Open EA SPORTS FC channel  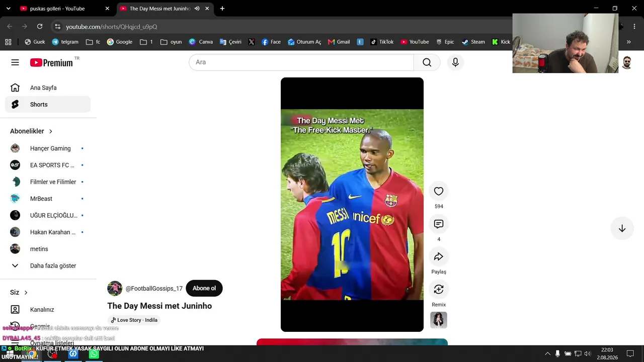48,165
